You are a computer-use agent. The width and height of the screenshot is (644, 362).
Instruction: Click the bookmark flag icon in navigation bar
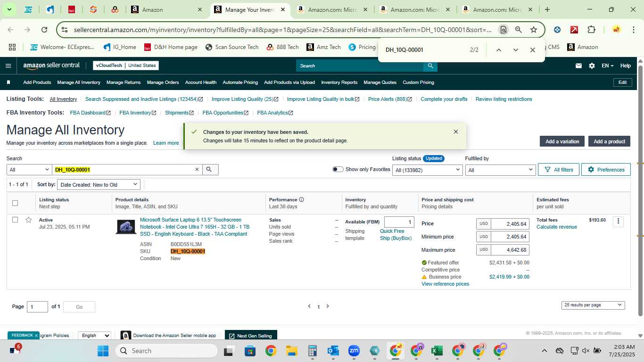(x=8, y=82)
